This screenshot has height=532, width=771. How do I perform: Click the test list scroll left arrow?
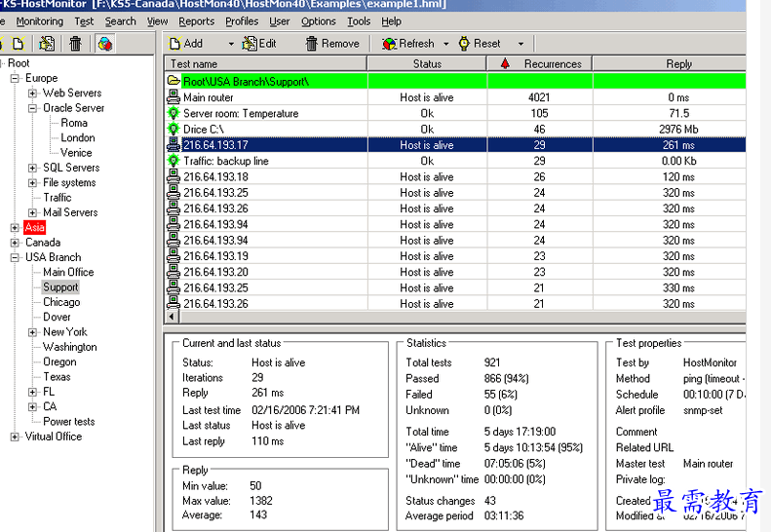point(172,317)
